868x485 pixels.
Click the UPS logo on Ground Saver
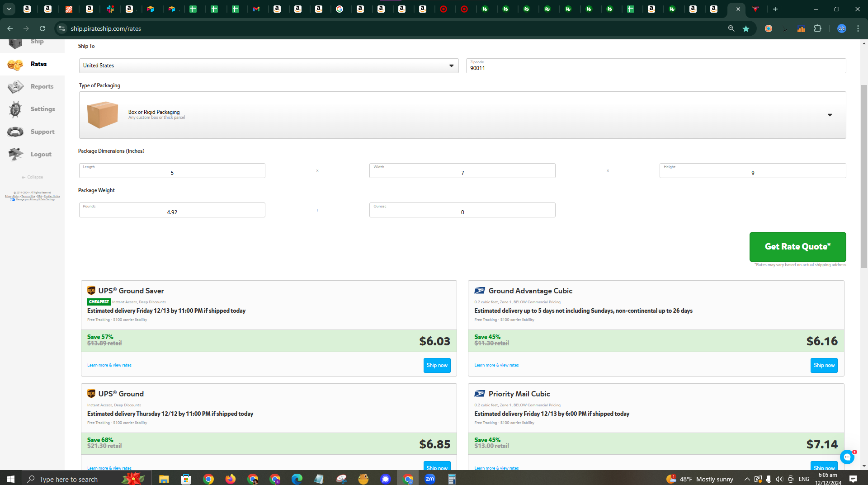[x=91, y=290]
